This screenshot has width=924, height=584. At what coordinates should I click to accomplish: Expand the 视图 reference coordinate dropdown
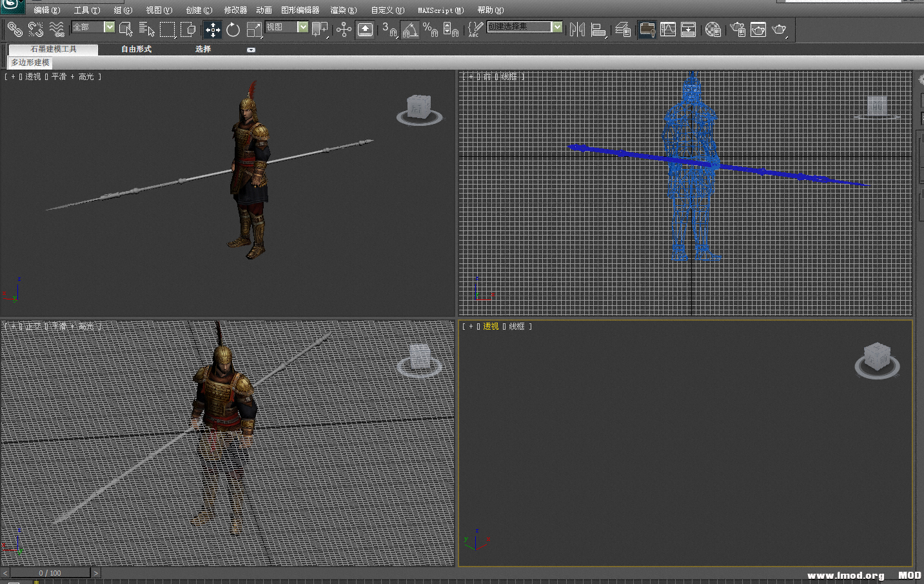(x=302, y=27)
